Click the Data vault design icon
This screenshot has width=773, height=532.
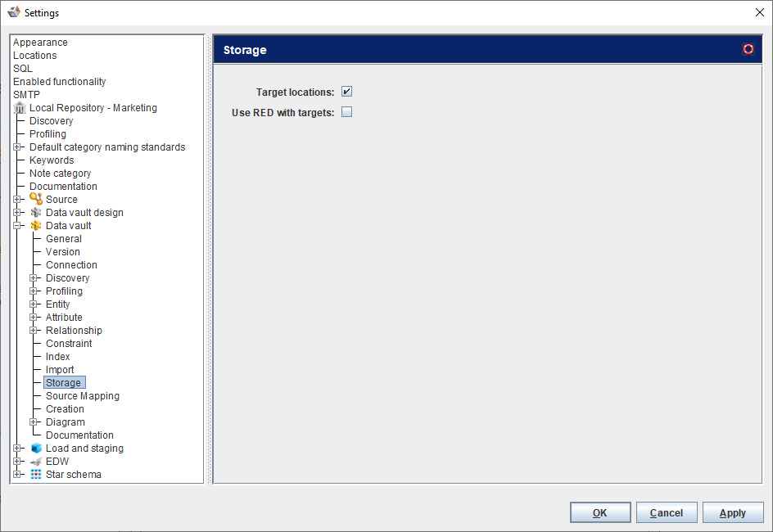[36, 213]
